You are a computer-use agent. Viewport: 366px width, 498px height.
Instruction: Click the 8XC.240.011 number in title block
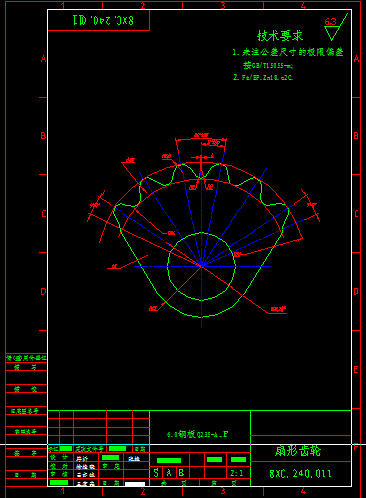[x=300, y=474]
